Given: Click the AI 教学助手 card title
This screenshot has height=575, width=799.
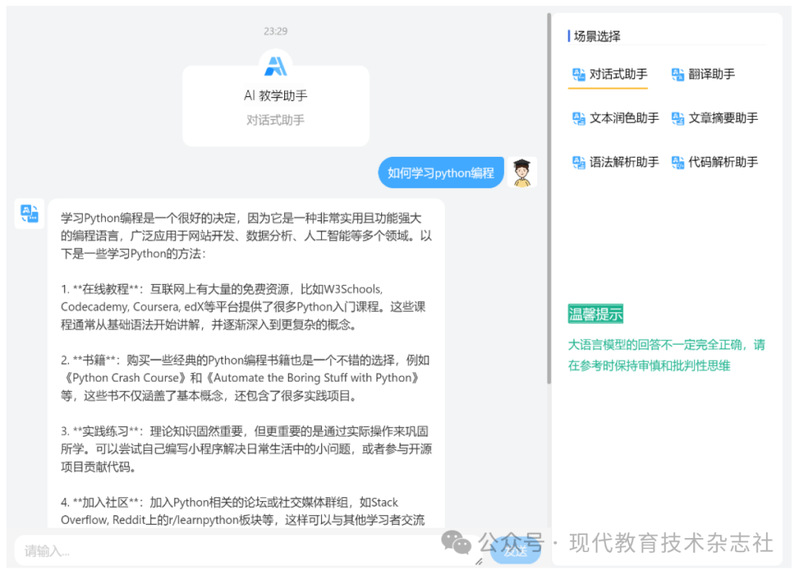Looking at the screenshot, I should coord(275,96).
